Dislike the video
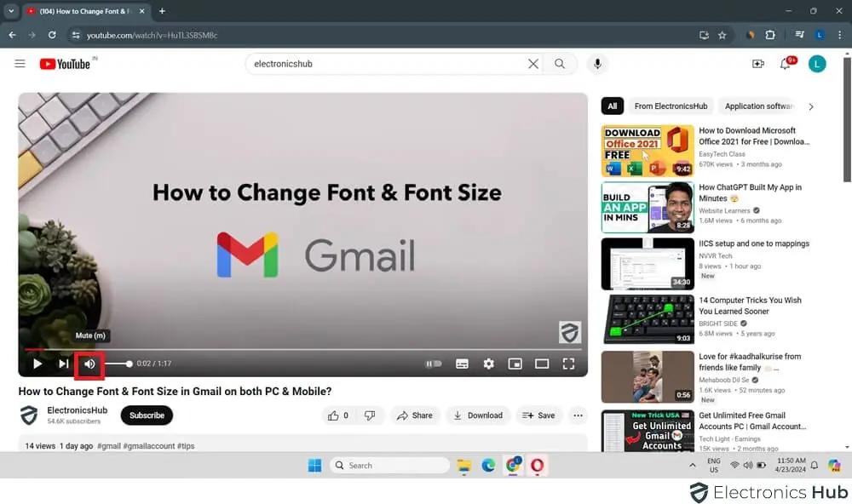 (370, 415)
